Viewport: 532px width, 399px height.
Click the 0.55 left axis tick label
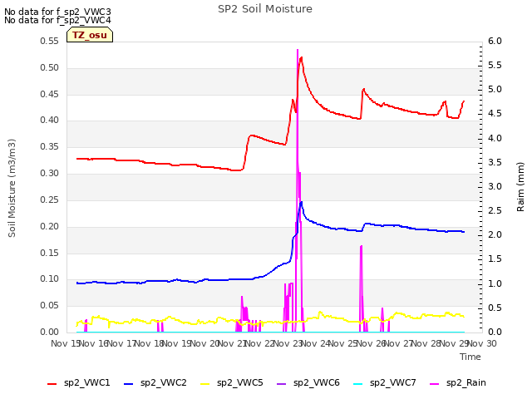[x=50, y=42]
